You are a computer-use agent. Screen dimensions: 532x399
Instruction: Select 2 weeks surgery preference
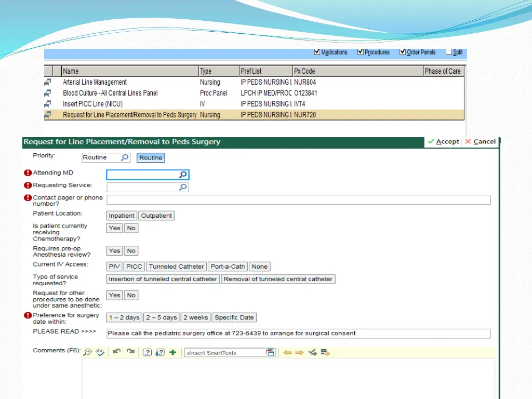pyautogui.click(x=196, y=317)
